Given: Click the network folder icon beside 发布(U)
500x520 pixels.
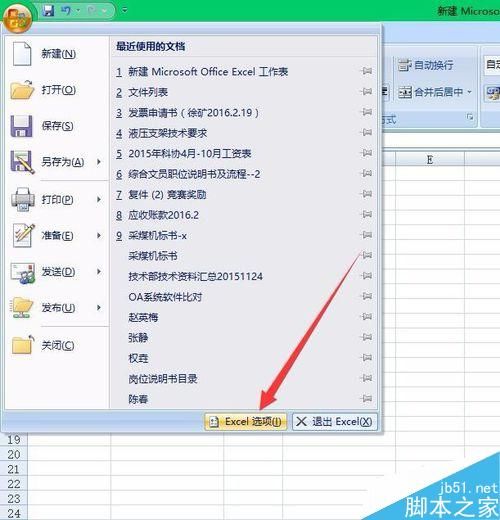Looking at the screenshot, I should click(22, 307).
